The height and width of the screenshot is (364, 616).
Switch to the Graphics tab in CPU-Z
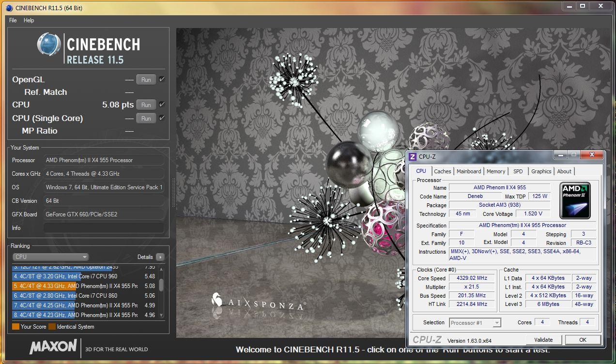click(x=541, y=171)
